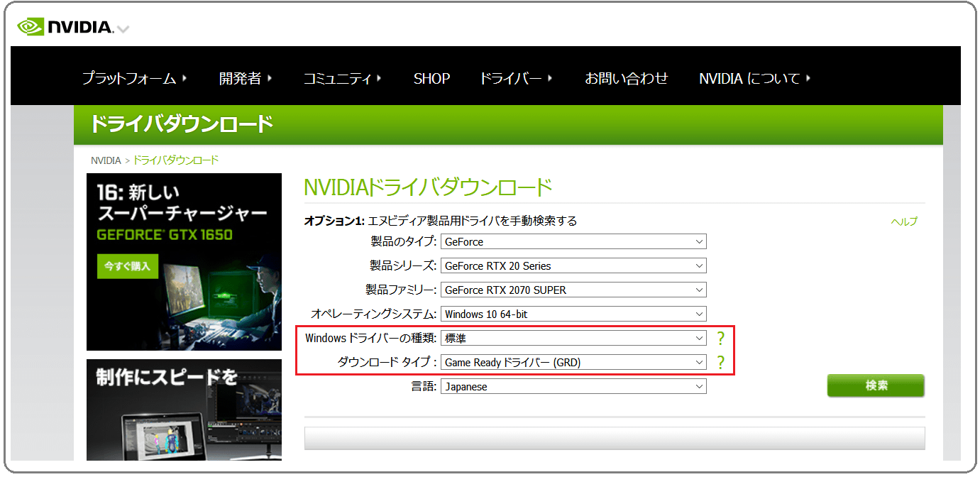The height and width of the screenshot is (477, 980).
Task: Open help for download type
Action: click(721, 363)
